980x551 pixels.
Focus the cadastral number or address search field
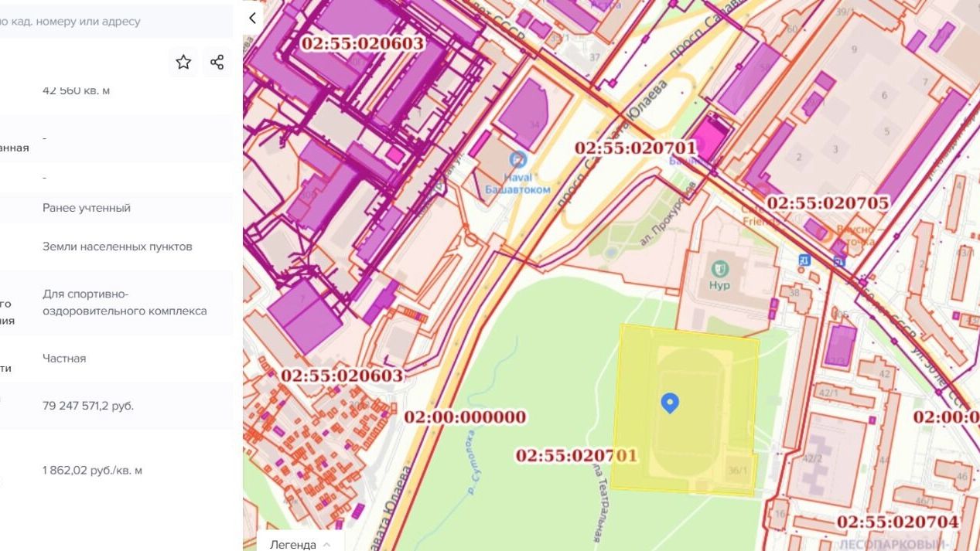[x=116, y=21]
